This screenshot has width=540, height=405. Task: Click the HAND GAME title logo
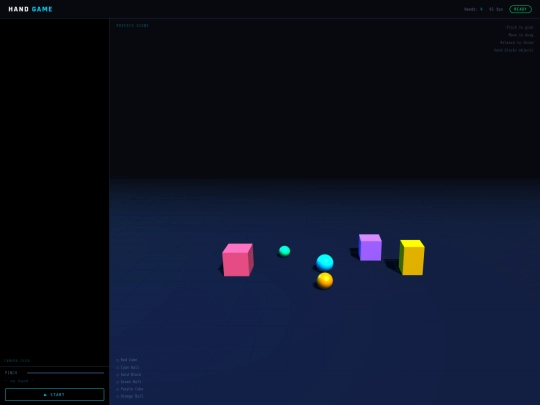30,9
